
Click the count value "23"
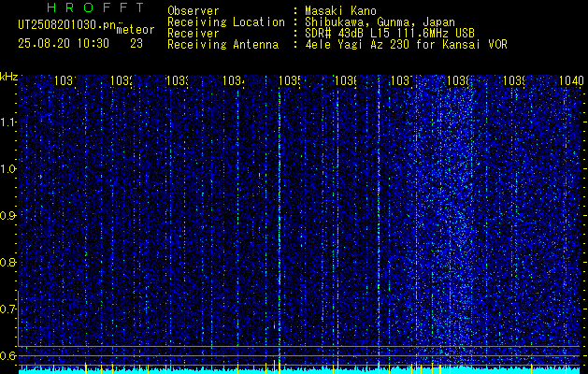pyautogui.click(x=136, y=44)
